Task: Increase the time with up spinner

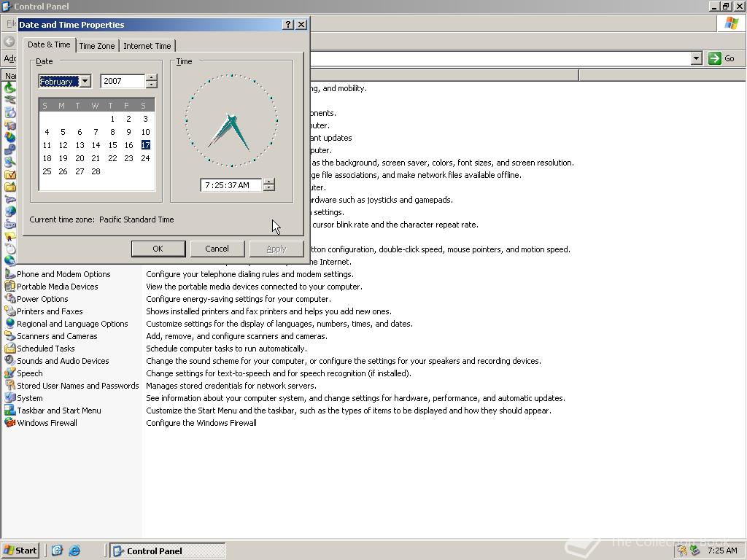Action: point(269,182)
